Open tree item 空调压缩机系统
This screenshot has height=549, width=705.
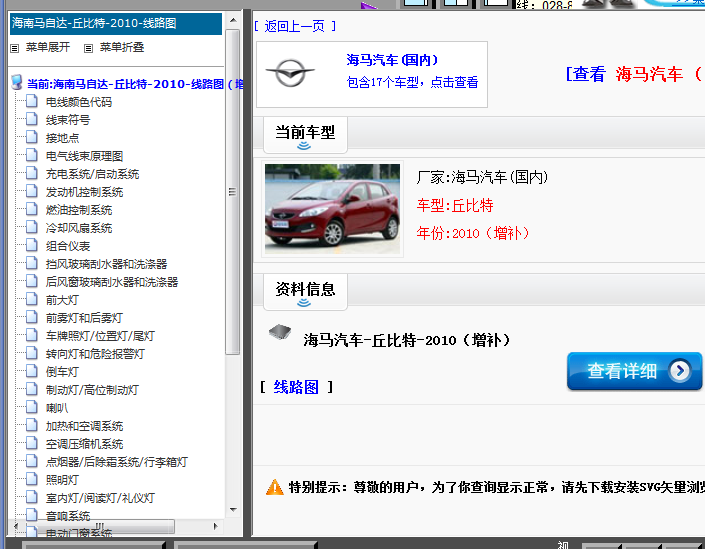point(84,444)
